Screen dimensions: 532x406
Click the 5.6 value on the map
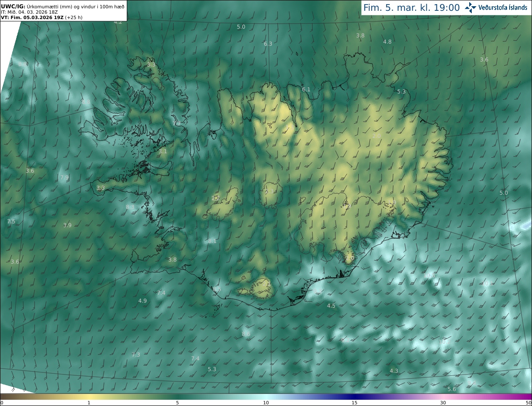(x=452, y=389)
